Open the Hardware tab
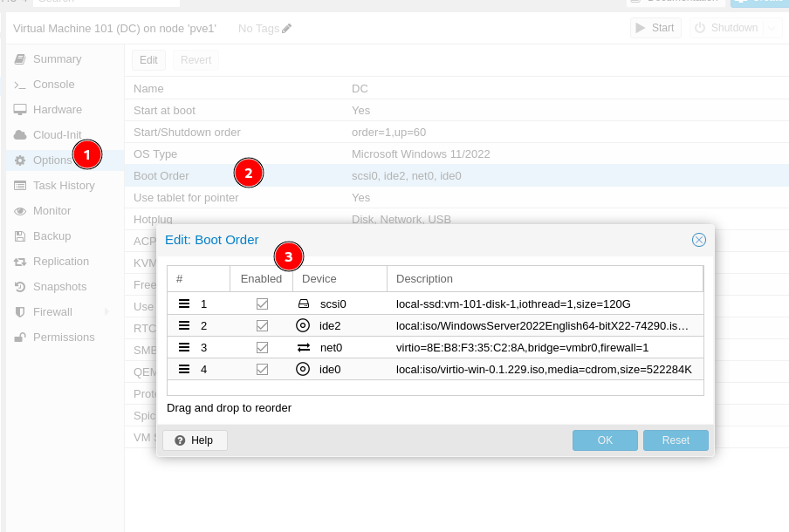The height and width of the screenshot is (532, 789). [57, 110]
